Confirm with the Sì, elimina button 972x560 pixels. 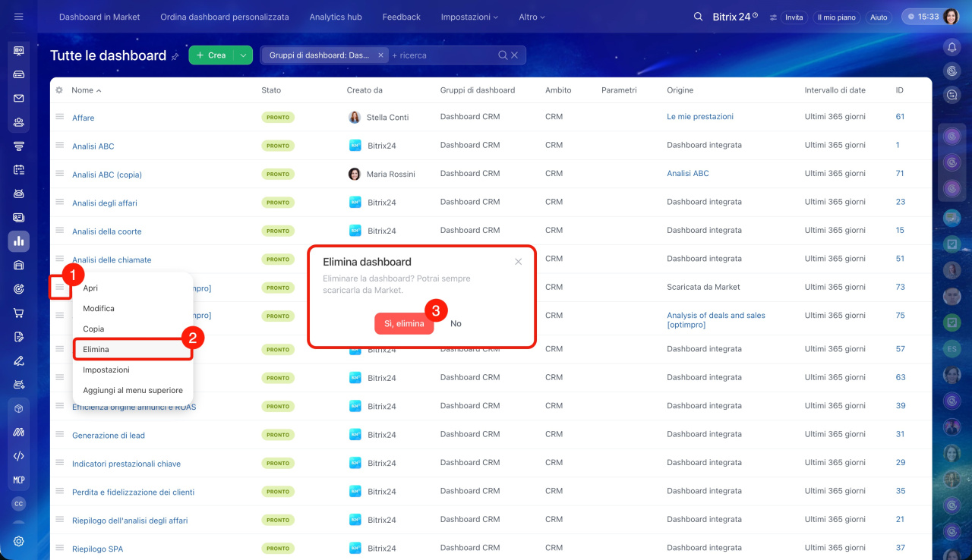click(x=404, y=323)
